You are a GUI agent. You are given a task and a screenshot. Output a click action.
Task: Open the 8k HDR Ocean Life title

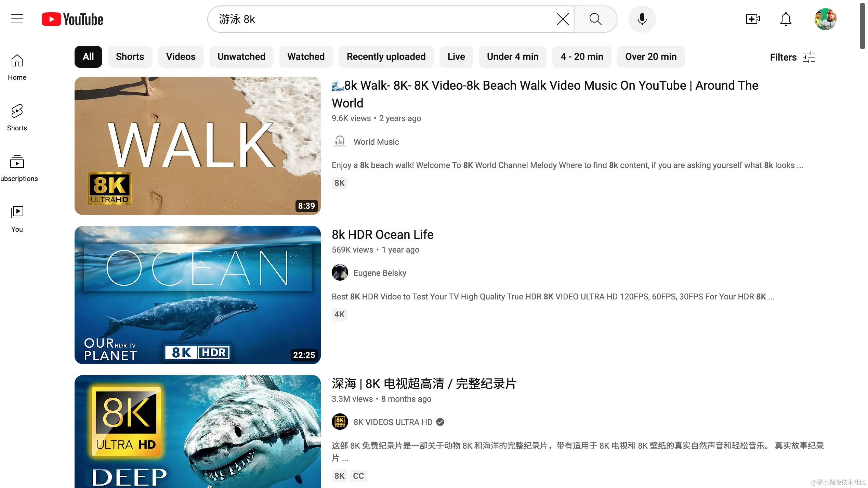pos(382,235)
